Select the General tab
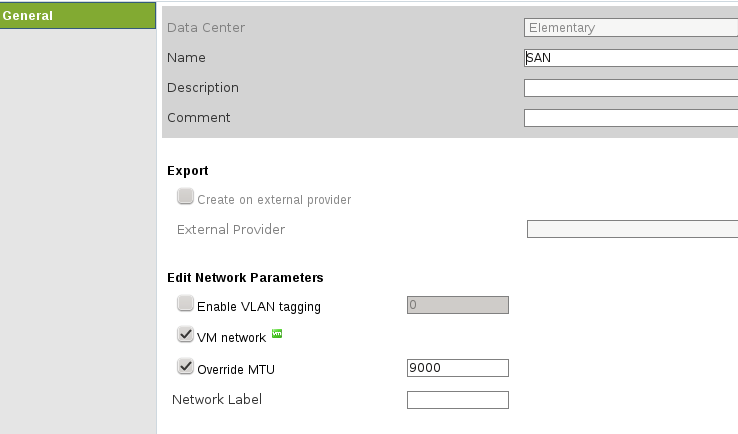The height and width of the screenshot is (434, 738). [78, 16]
